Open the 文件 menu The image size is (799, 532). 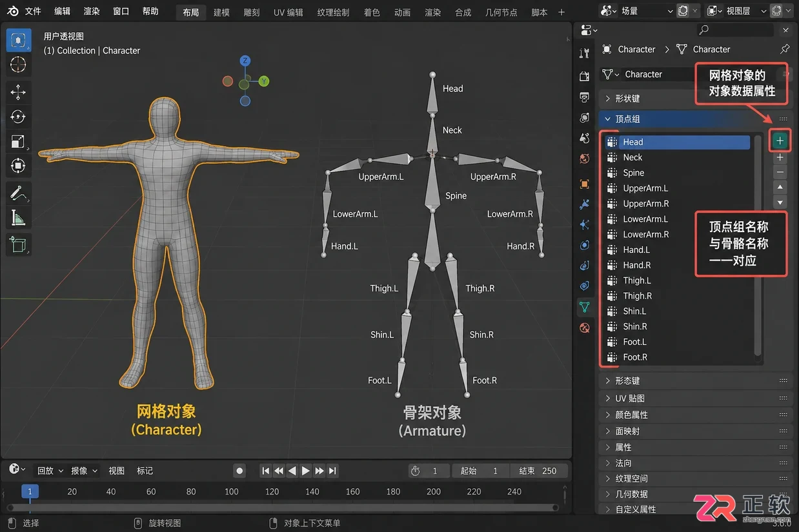point(33,11)
